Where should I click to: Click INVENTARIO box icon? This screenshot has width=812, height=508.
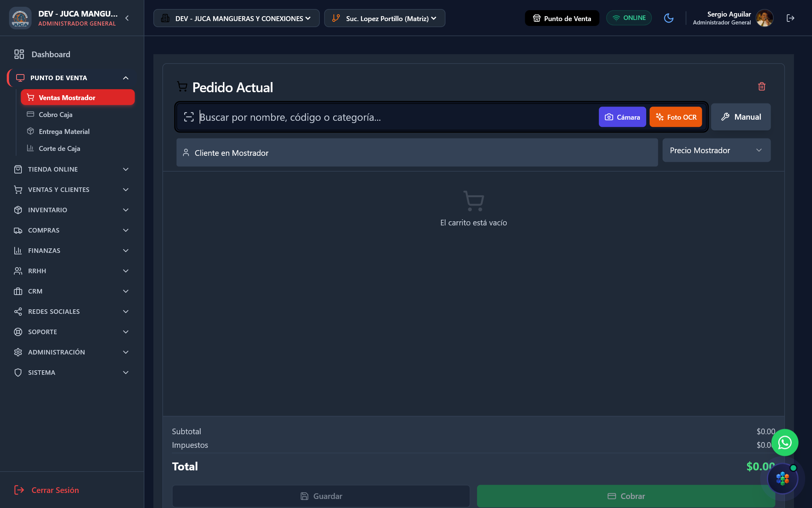(x=18, y=210)
